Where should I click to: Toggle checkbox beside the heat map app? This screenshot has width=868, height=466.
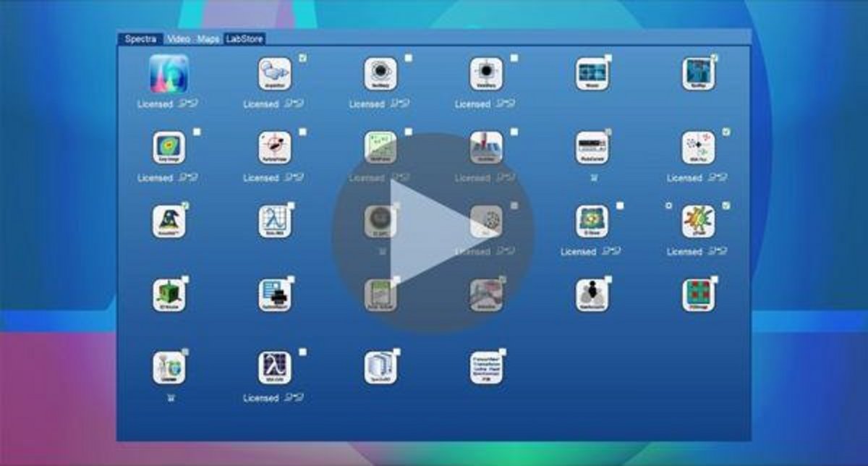point(197,132)
